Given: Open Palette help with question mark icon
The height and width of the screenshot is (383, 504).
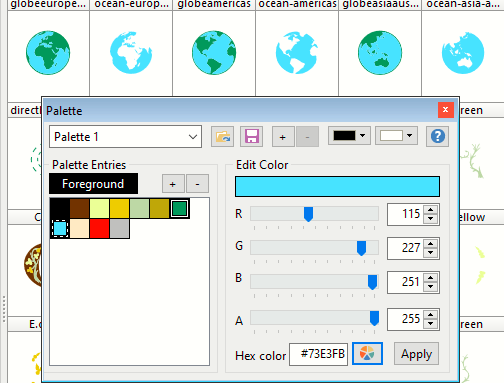Looking at the screenshot, I should pos(437,136).
